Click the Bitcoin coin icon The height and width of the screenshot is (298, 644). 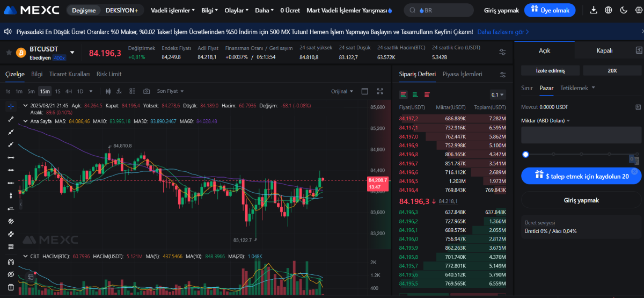[21, 53]
